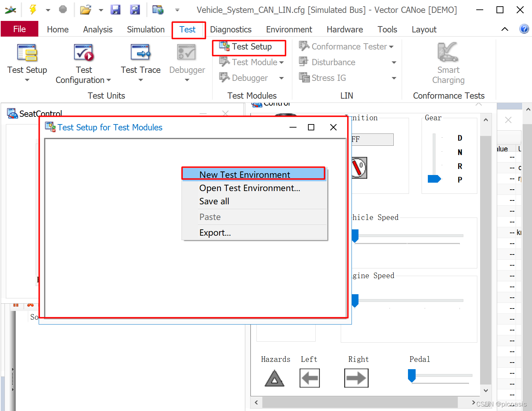The height and width of the screenshot is (411, 532).
Task: Set gear to D position
Action: 460,138
